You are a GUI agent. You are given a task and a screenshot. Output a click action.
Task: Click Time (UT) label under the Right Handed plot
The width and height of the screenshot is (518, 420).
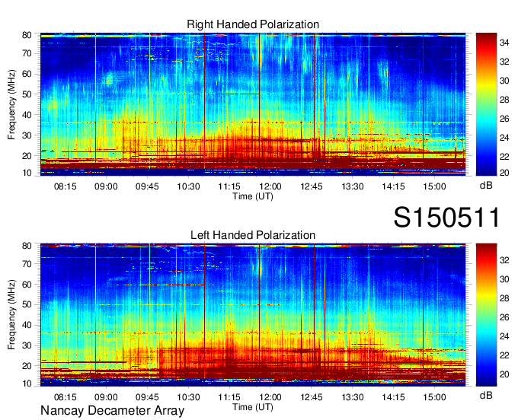point(253,196)
